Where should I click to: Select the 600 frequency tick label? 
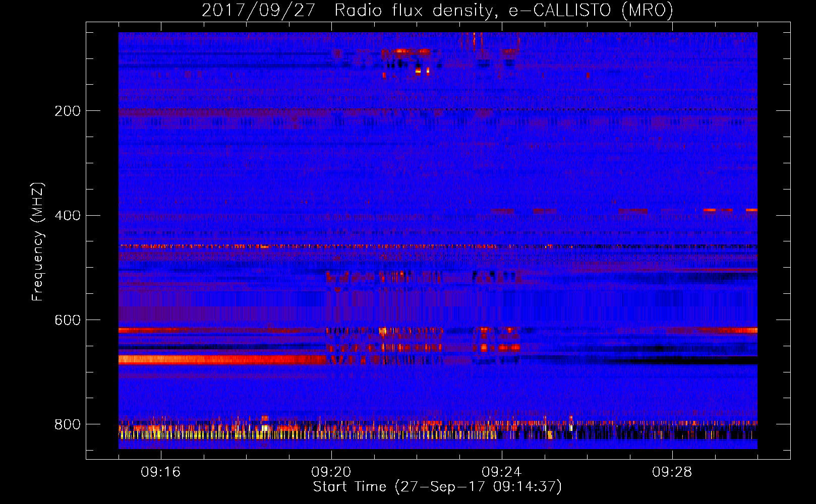pyautogui.click(x=68, y=321)
